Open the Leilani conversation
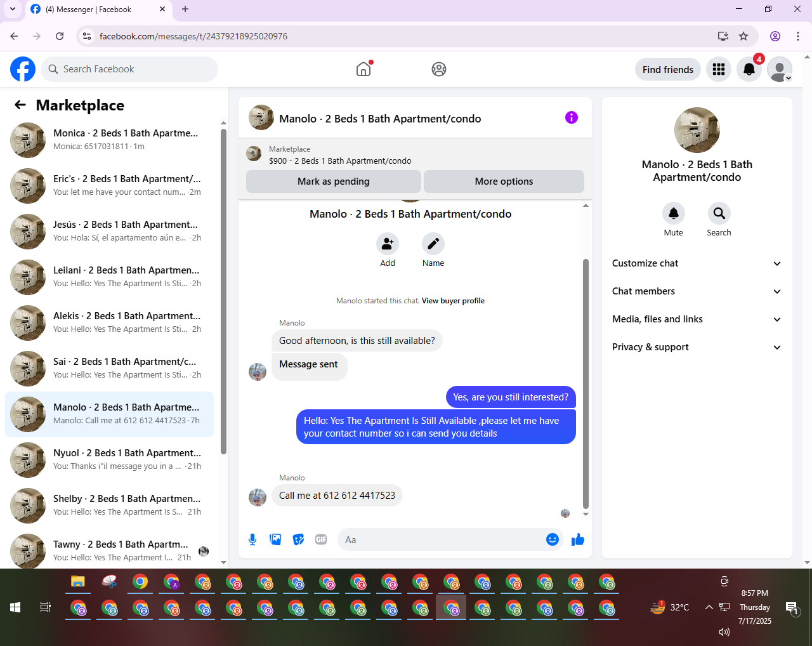The image size is (812, 646). [x=109, y=277]
